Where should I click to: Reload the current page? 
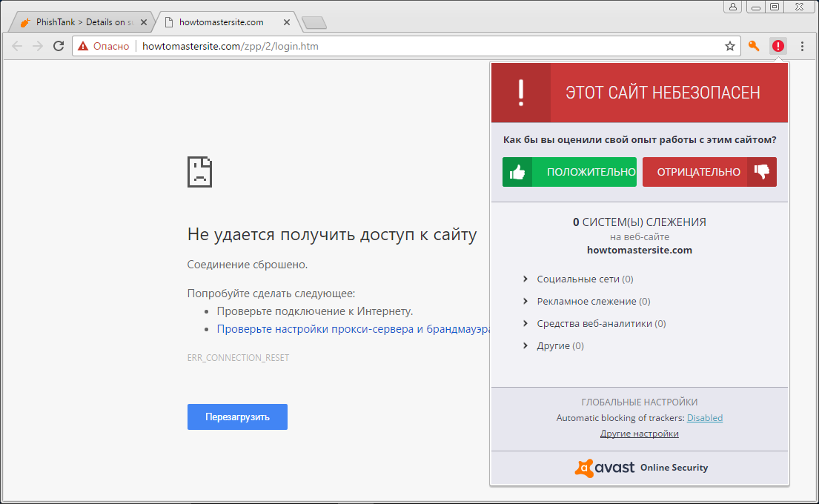click(x=59, y=46)
